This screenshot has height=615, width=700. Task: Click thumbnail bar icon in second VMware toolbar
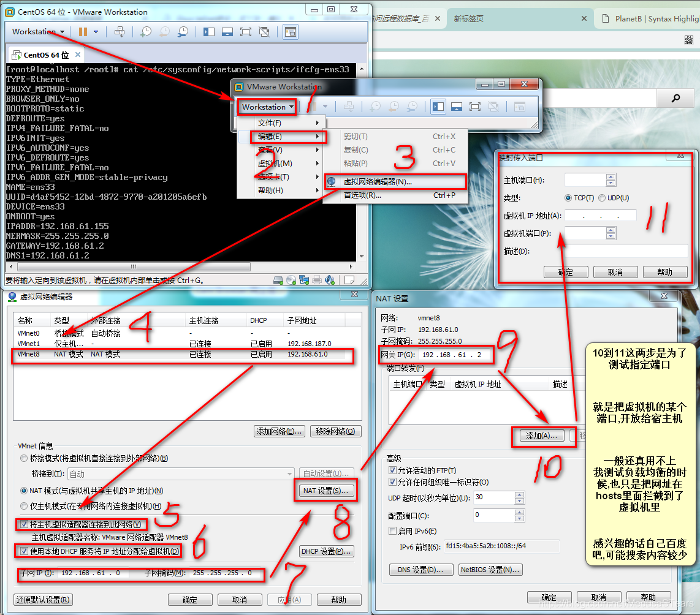[456, 107]
